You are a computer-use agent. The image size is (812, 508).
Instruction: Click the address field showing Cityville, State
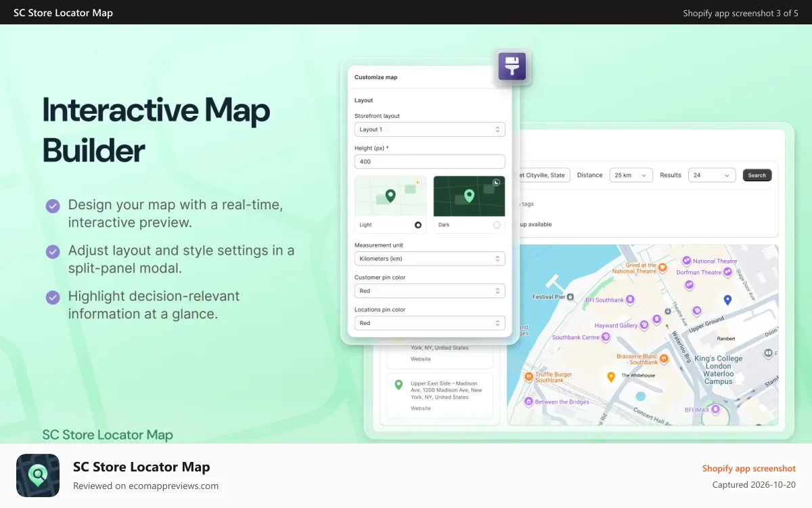pos(544,175)
